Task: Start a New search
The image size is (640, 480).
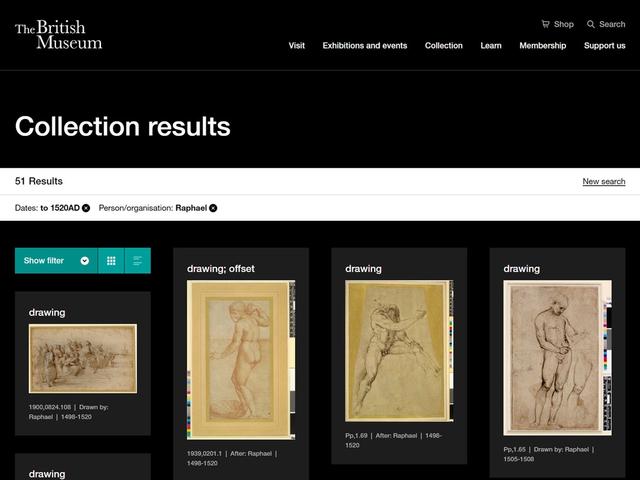Action: (x=604, y=181)
